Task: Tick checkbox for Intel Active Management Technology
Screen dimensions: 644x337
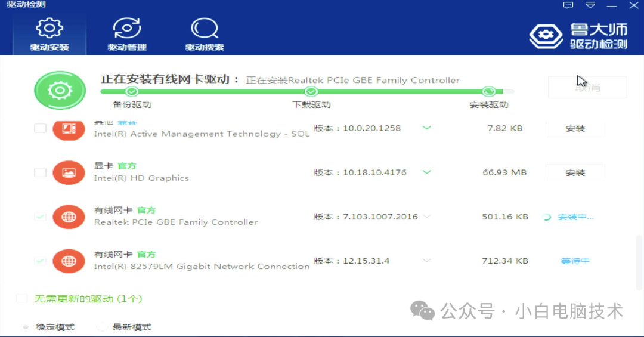Action: click(41, 128)
